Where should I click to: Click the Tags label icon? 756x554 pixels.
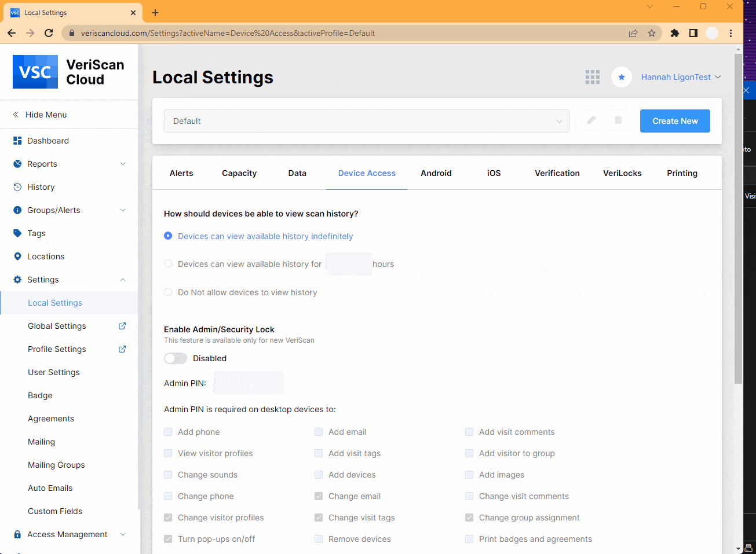pyautogui.click(x=17, y=233)
